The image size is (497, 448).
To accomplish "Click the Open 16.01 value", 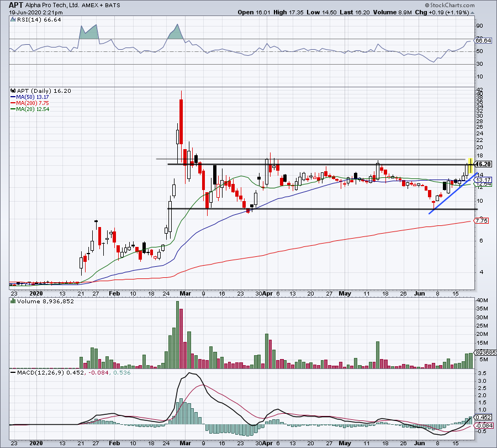I will pos(254,12).
